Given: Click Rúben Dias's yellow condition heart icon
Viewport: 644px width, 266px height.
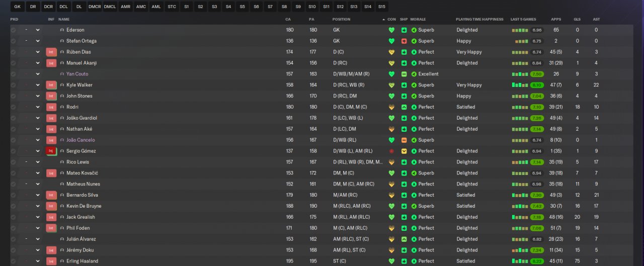Looking at the screenshot, I should (x=391, y=52).
